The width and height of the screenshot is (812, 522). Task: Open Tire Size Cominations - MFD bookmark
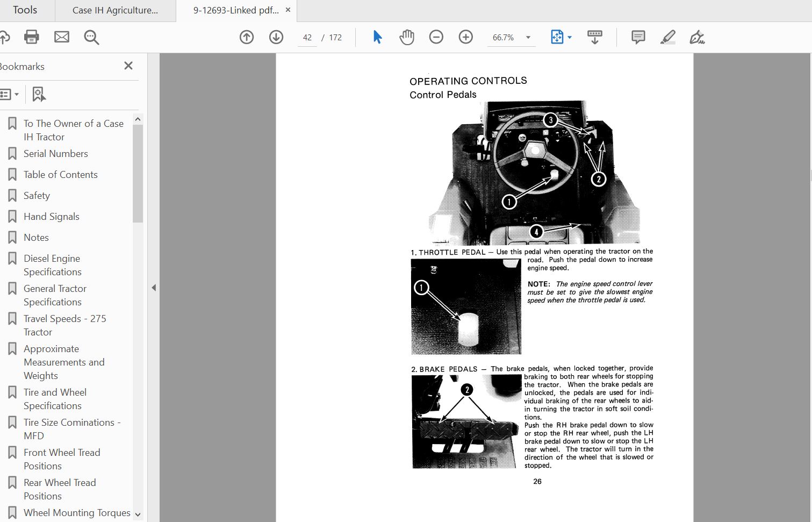click(72, 429)
